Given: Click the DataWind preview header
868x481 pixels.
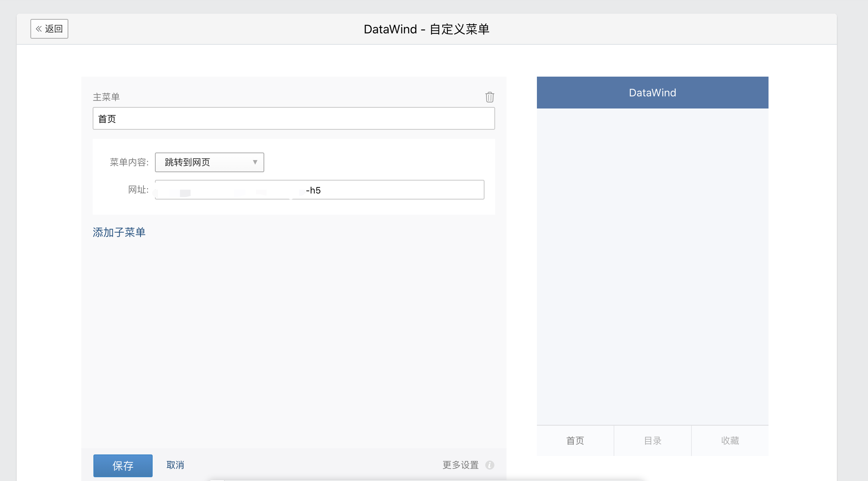Looking at the screenshot, I should (653, 93).
